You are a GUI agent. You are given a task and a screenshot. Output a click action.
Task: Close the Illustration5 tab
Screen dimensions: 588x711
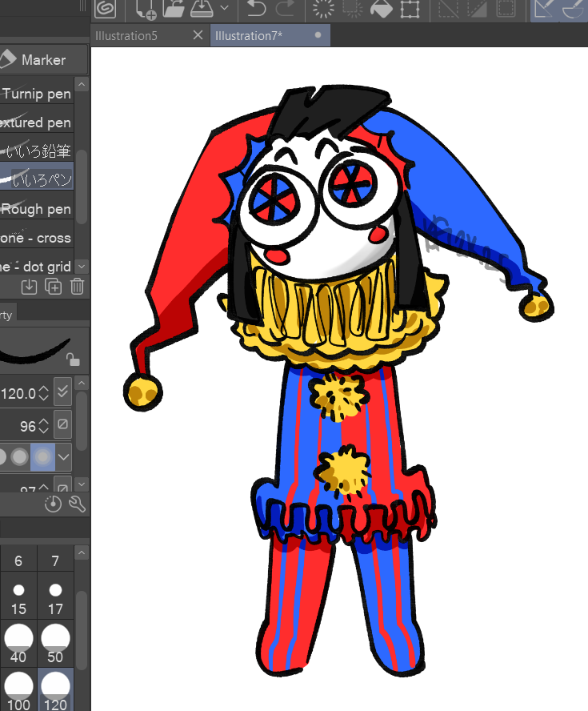[198, 35]
